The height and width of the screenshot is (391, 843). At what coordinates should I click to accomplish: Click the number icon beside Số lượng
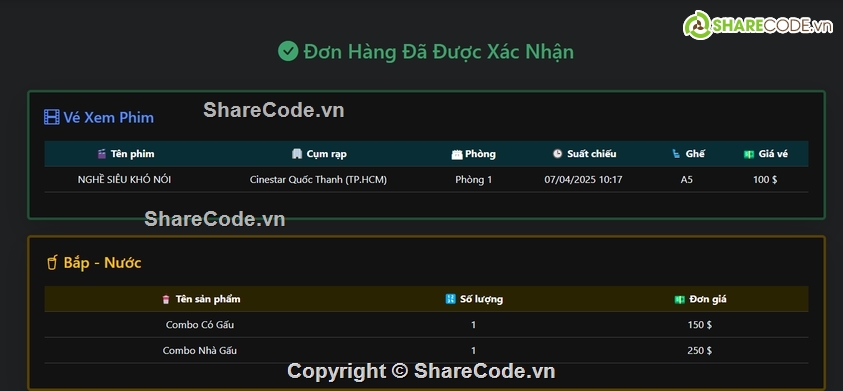coord(451,299)
